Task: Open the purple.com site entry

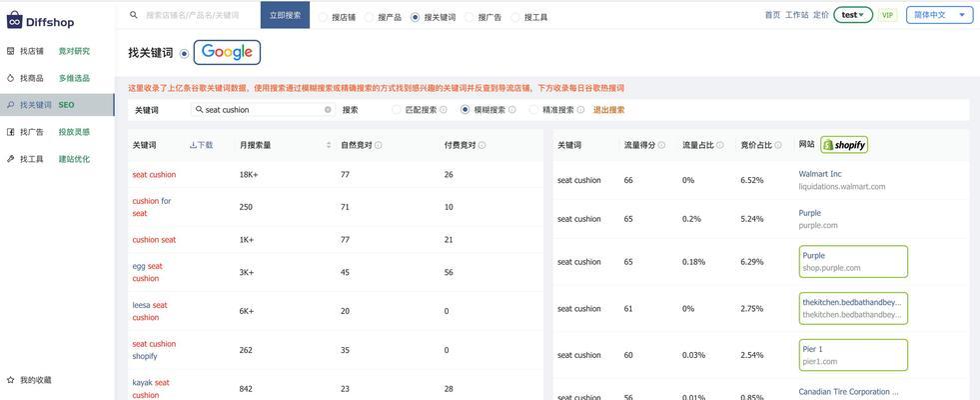Action: (x=818, y=219)
